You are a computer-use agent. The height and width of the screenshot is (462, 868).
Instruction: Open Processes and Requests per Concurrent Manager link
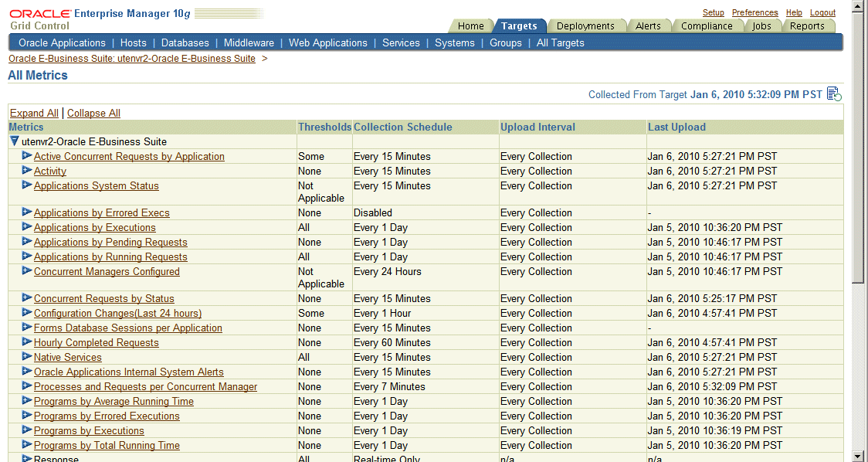(146, 386)
